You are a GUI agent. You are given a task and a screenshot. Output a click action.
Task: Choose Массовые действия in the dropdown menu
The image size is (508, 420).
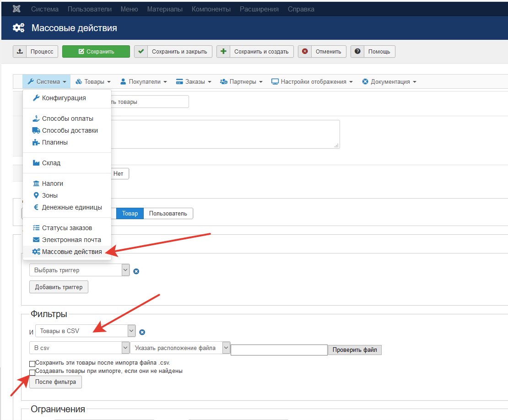(x=67, y=252)
